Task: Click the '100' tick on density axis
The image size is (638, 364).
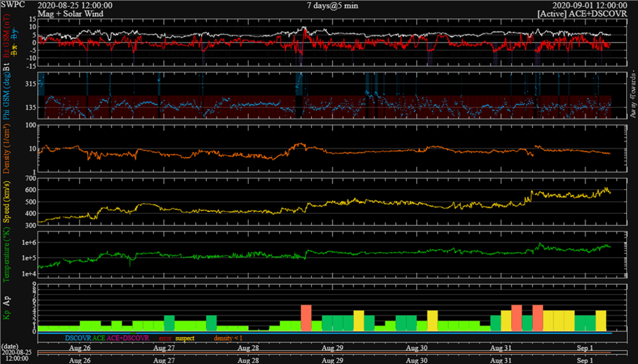Action: [30, 125]
